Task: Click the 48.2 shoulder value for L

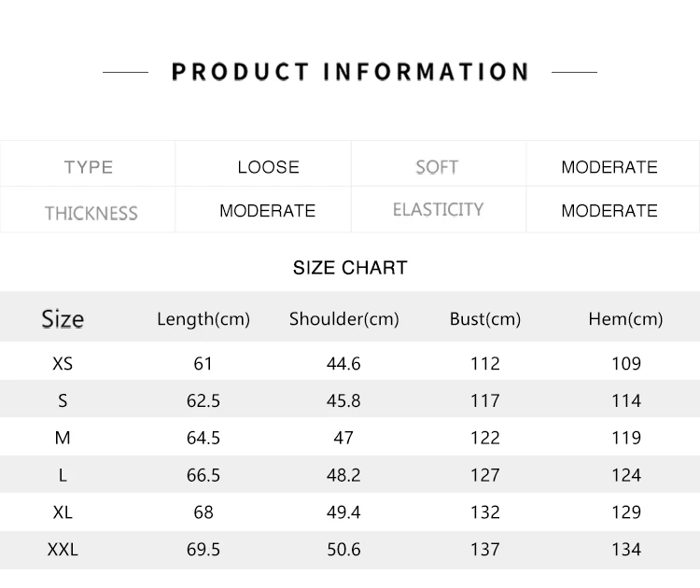Action: tap(343, 475)
